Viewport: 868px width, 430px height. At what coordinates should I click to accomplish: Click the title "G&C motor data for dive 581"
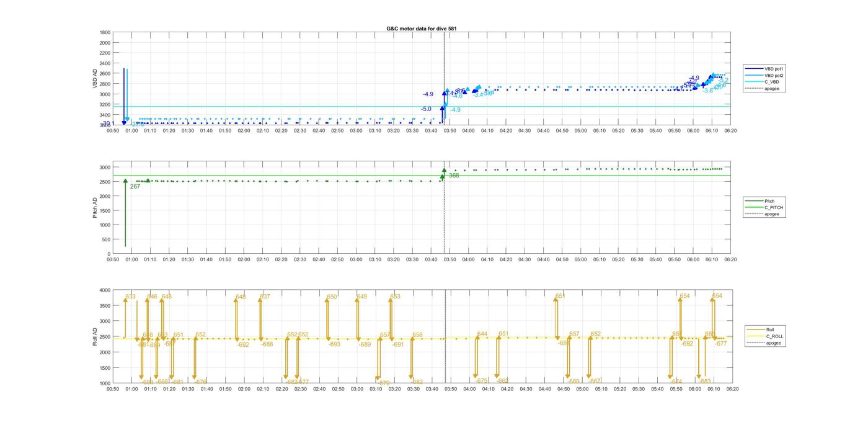point(422,29)
